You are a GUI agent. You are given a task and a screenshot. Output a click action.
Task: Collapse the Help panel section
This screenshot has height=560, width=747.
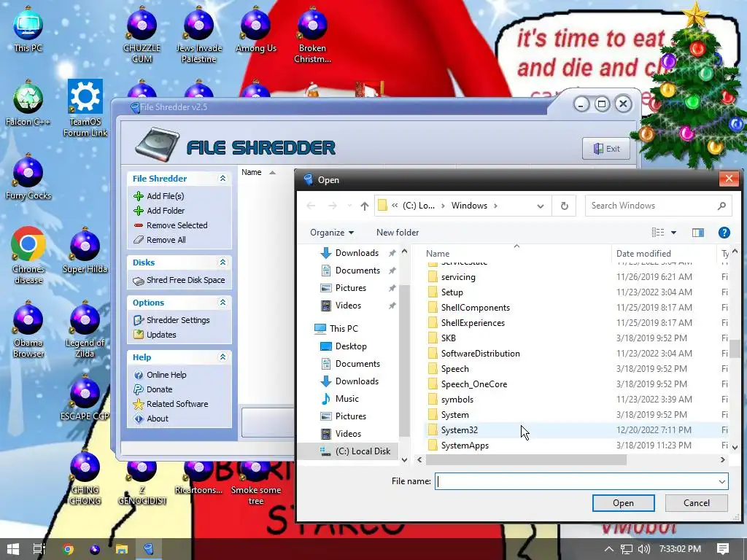coord(222,357)
